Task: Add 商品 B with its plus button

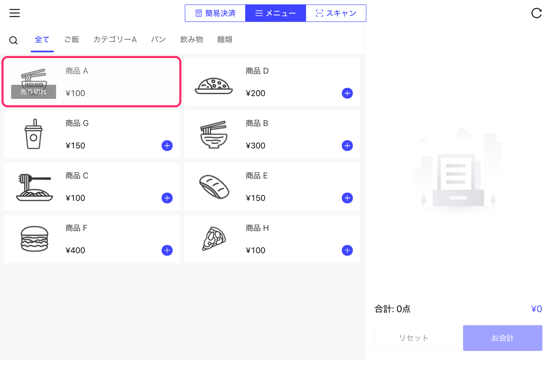Action: pyautogui.click(x=347, y=145)
